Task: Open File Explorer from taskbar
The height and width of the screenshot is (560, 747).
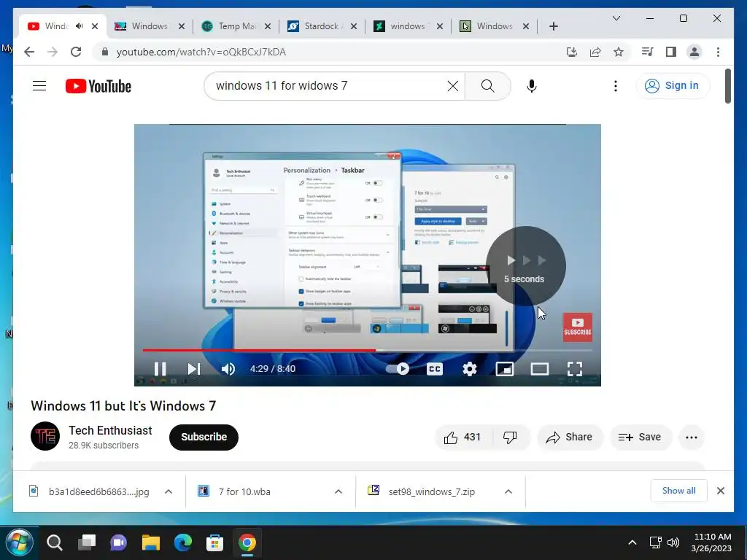Action: [150, 542]
